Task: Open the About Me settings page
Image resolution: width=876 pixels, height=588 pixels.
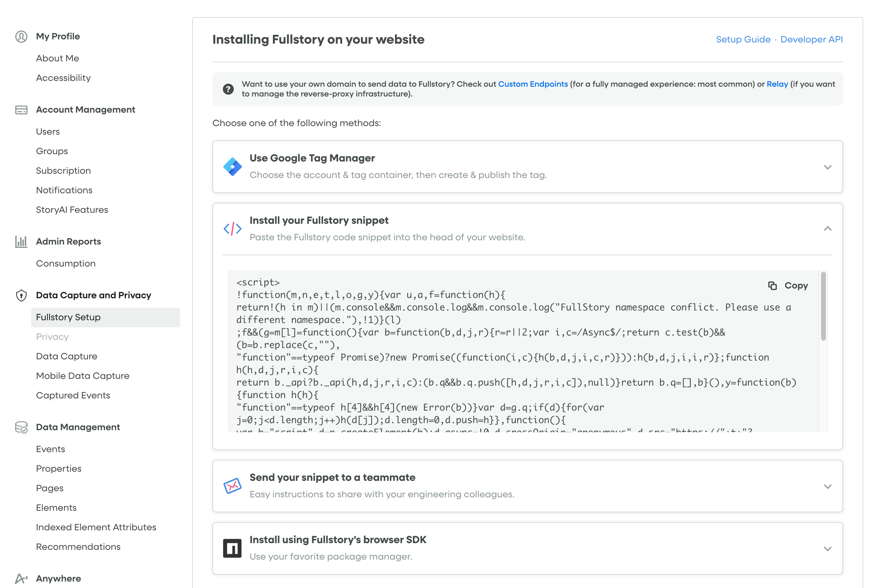Action: click(57, 59)
